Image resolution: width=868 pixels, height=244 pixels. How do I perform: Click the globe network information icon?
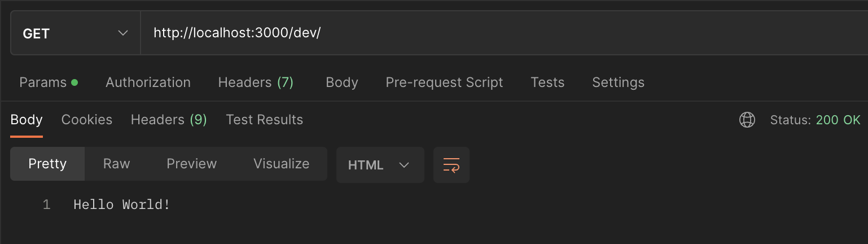click(747, 120)
